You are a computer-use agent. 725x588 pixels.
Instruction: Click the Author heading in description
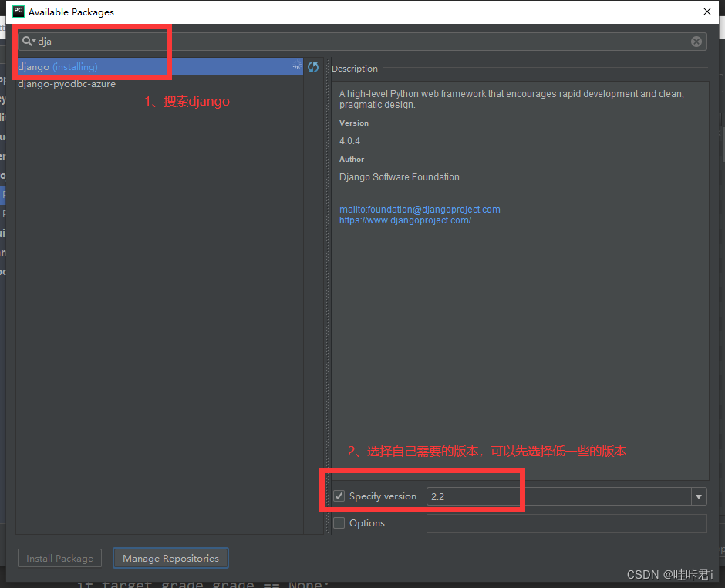[x=352, y=159]
